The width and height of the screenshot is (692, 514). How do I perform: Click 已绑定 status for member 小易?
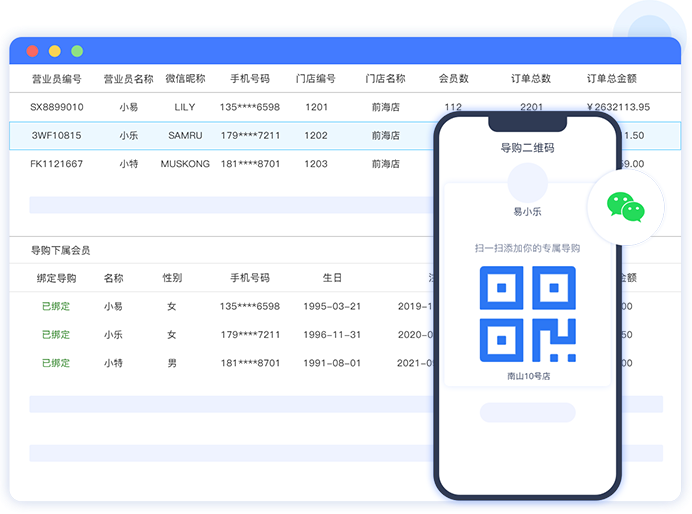pos(56,306)
